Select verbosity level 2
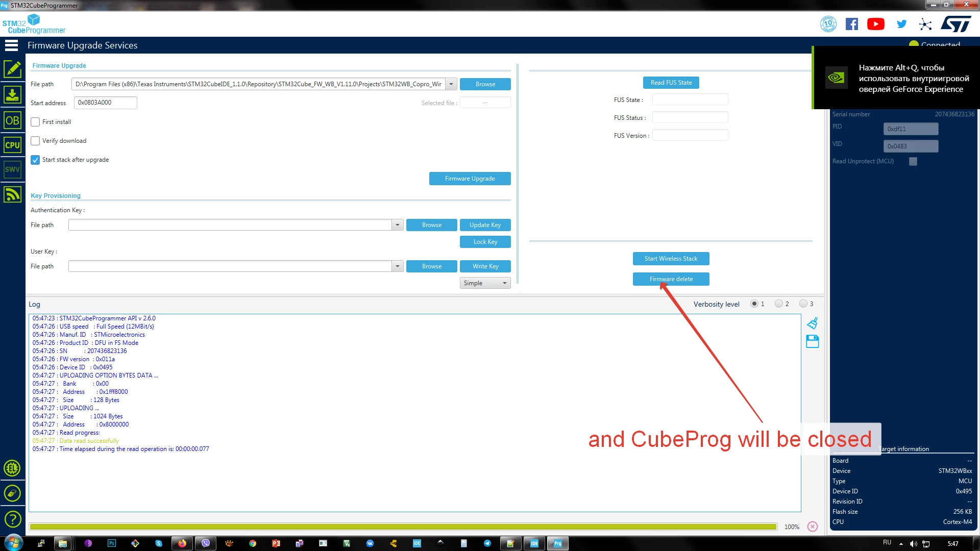 click(778, 304)
